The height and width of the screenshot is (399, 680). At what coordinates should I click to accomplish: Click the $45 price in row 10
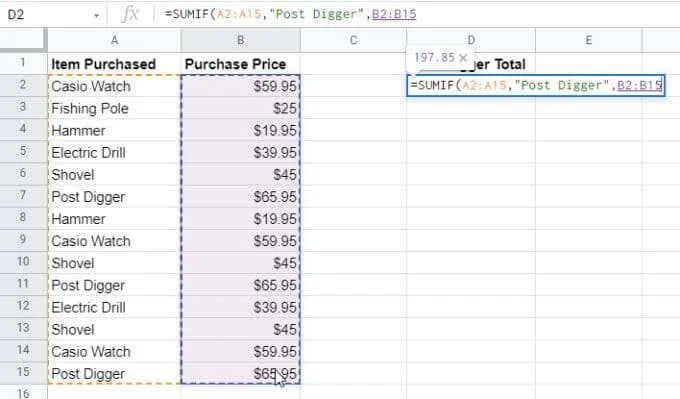(x=240, y=263)
